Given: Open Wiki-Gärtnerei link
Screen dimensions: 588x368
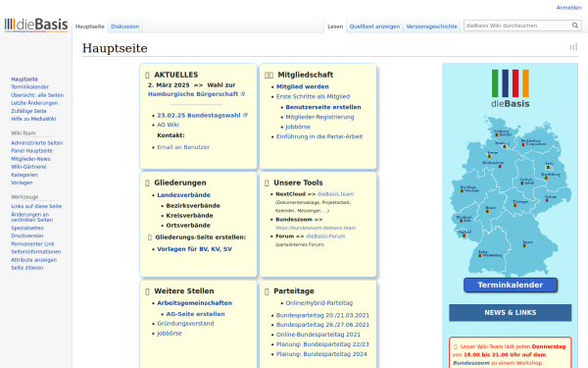Looking at the screenshot, I should click(x=28, y=167).
